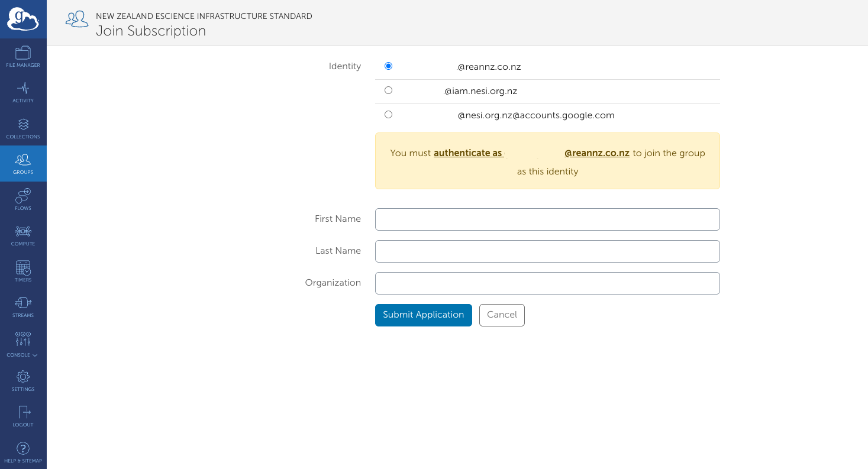Viewport: 868px width, 469px height.
Task: Open the Compute sidebar icon
Action: coord(23,235)
